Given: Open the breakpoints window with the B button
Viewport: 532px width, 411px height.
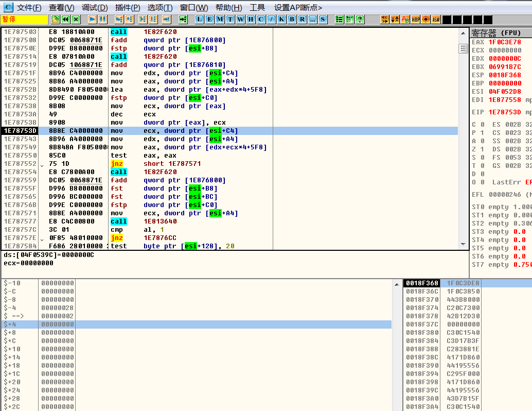Looking at the screenshot, I should 292,19.
